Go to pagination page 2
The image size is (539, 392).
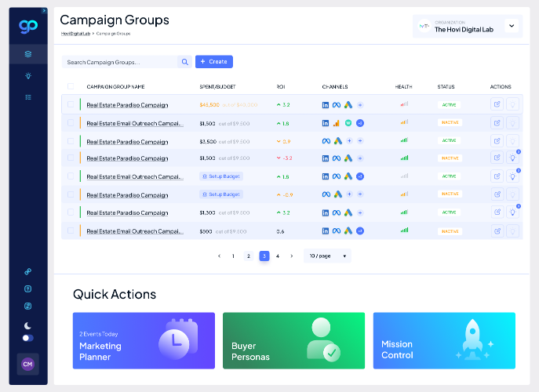click(x=249, y=256)
